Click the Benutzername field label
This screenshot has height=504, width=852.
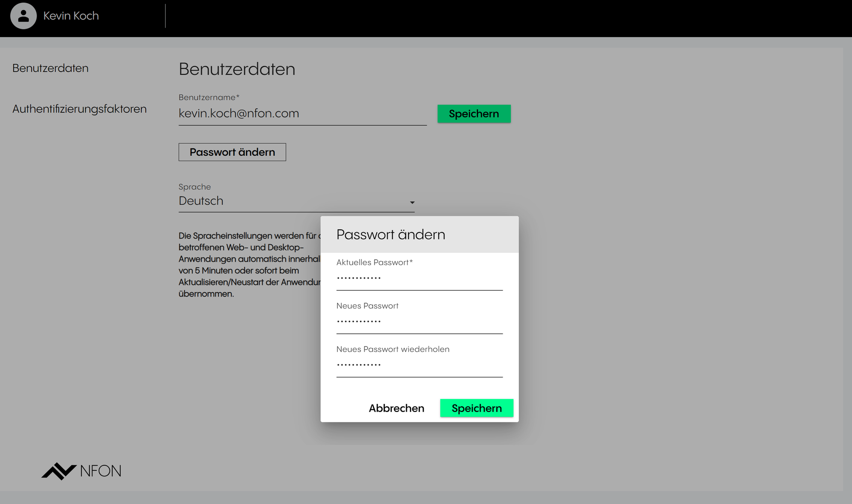[209, 97]
